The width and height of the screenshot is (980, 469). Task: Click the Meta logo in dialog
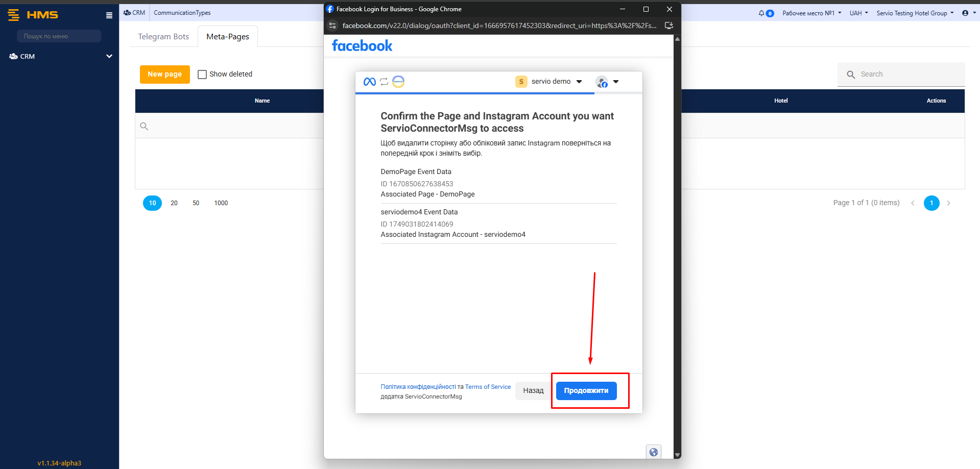click(x=369, y=82)
